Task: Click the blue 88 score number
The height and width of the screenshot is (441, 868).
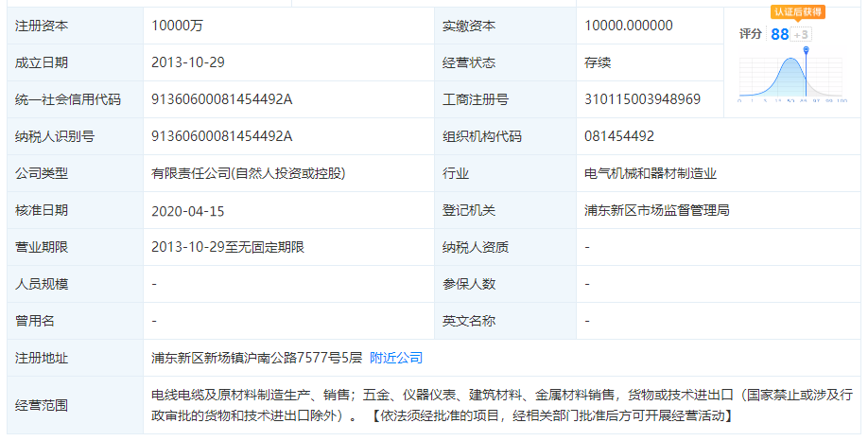Action: pos(779,34)
